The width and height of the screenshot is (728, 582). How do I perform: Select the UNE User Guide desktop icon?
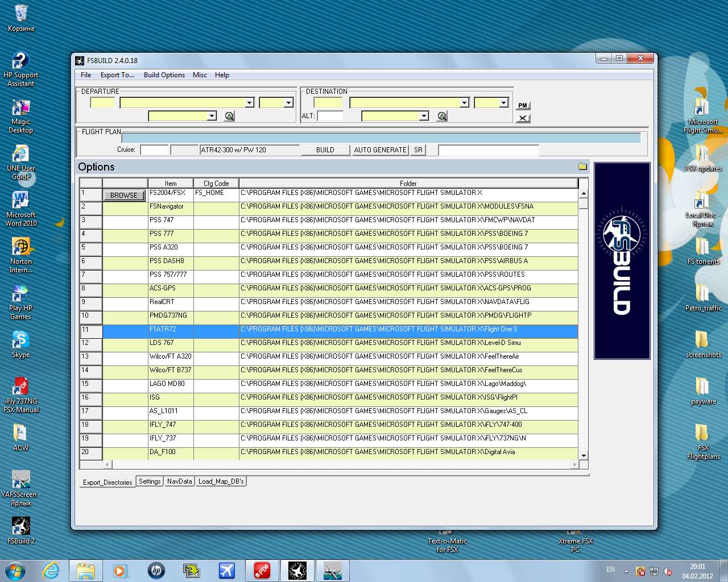(21, 163)
